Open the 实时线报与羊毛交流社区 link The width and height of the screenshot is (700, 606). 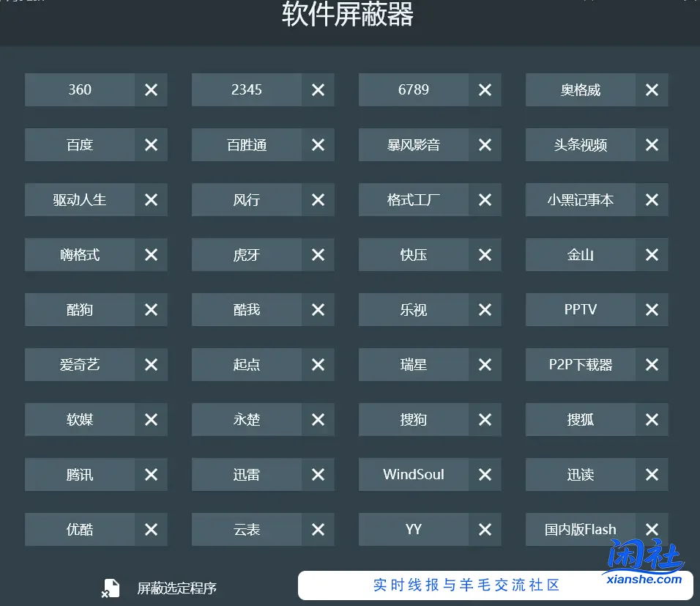(x=459, y=585)
